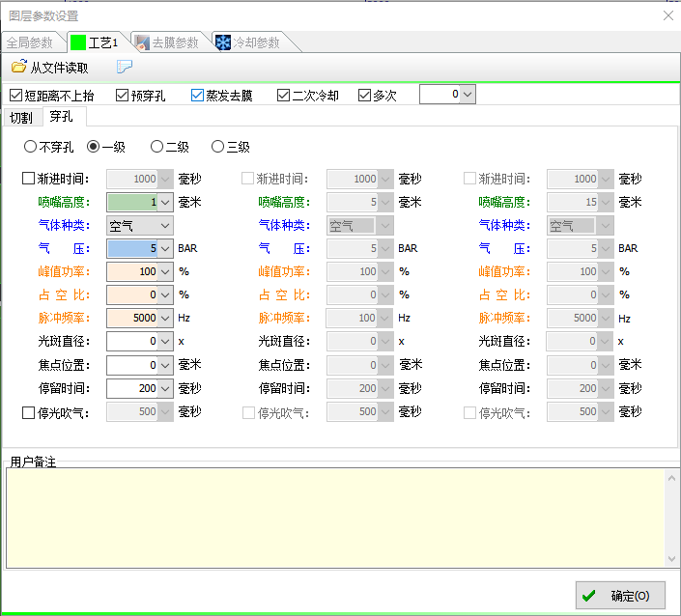Click the 去膜参数 tab icon

click(x=142, y=42)
